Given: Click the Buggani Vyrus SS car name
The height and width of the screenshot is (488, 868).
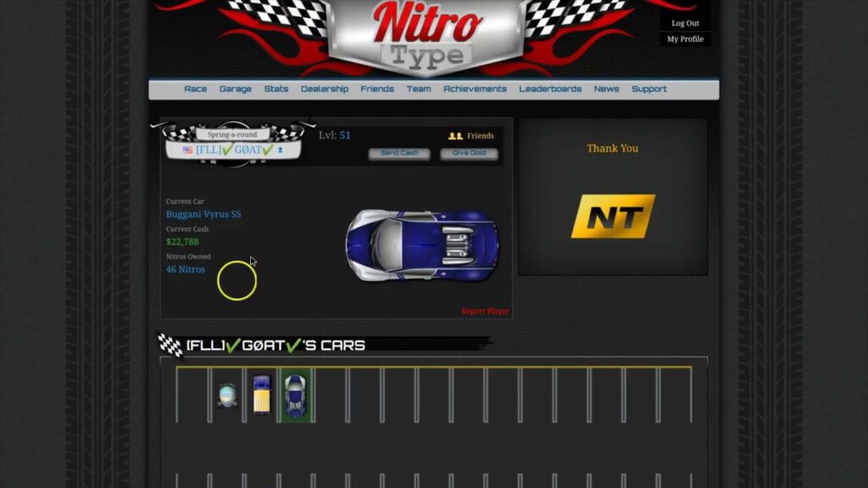Looking at the screenshot, I should click(x=203, y=214).
